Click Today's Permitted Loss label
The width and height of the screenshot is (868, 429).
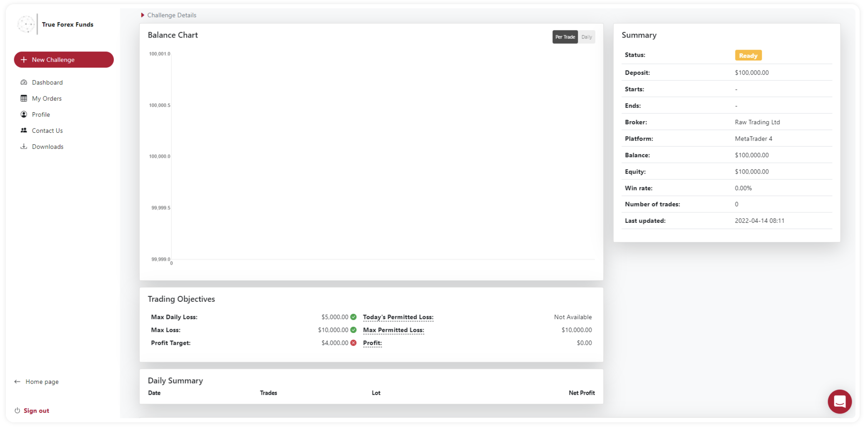click(x=398, y=317)
